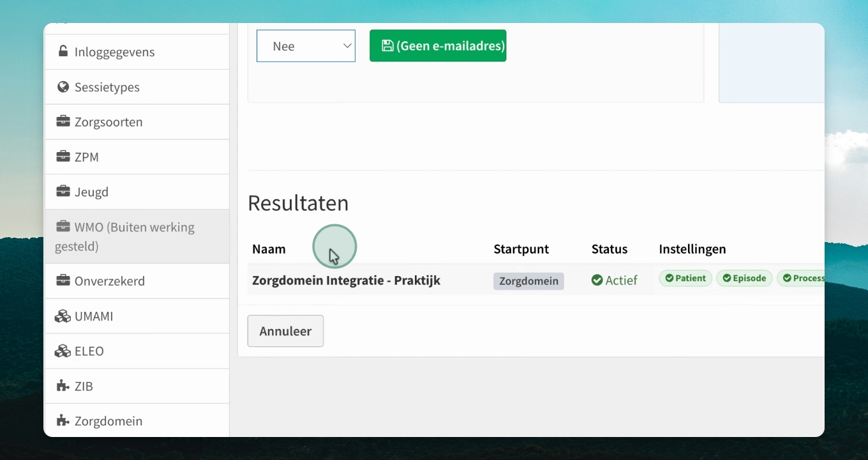Click the Status column header
This screenshot has width=868, height=460.
click(610, 249)
